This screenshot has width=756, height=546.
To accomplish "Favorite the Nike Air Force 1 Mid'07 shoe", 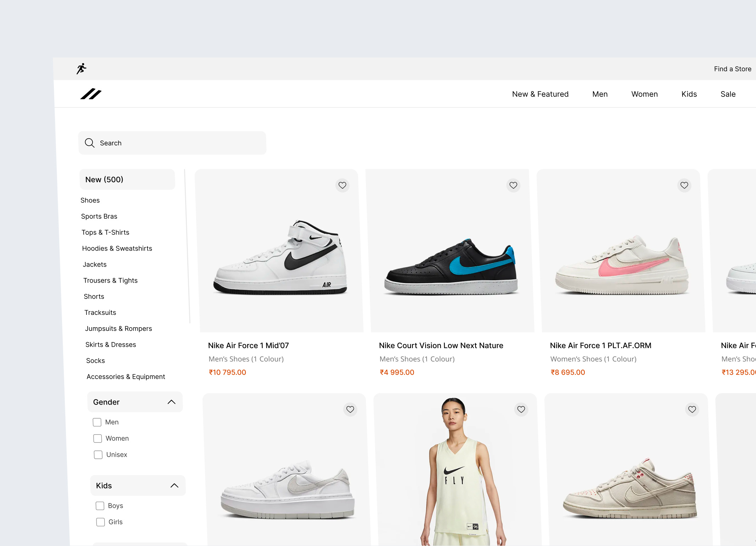I will click(342, 185).
